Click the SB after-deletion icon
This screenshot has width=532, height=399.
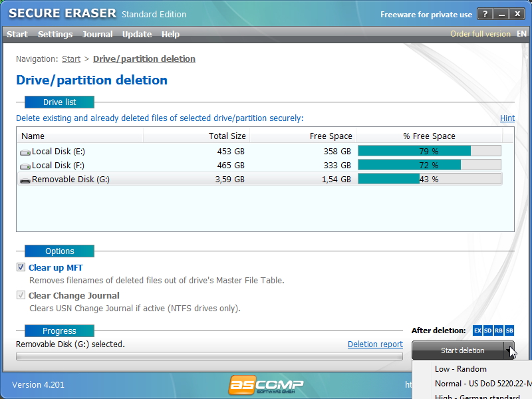click(x=509, y=331)
